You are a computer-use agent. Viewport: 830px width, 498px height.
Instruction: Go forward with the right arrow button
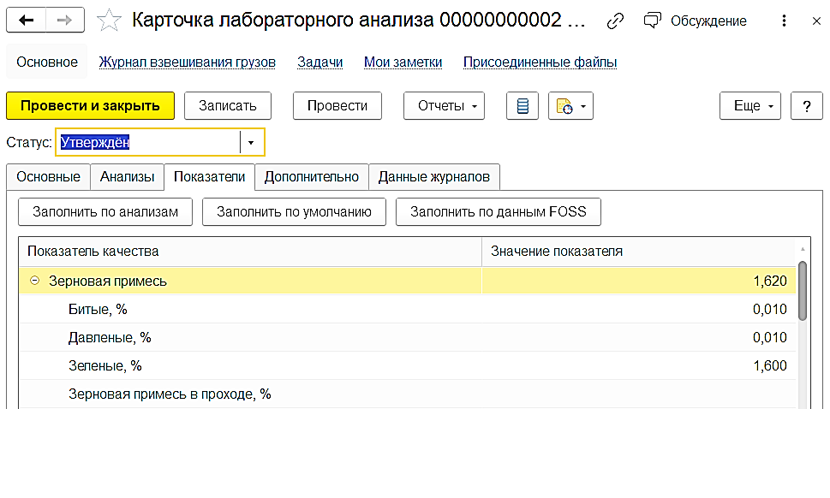tap(65, 20)
